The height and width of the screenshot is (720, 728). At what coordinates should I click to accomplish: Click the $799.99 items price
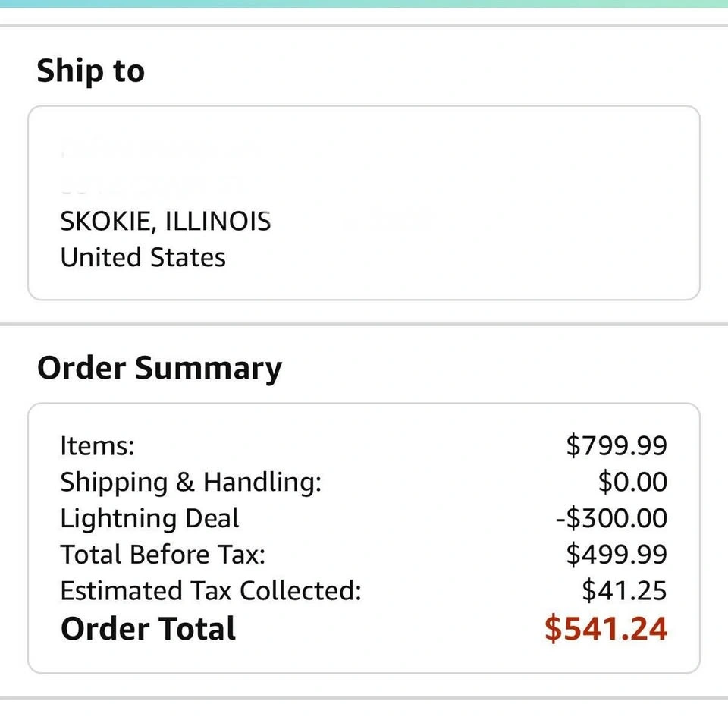[616, 445]
